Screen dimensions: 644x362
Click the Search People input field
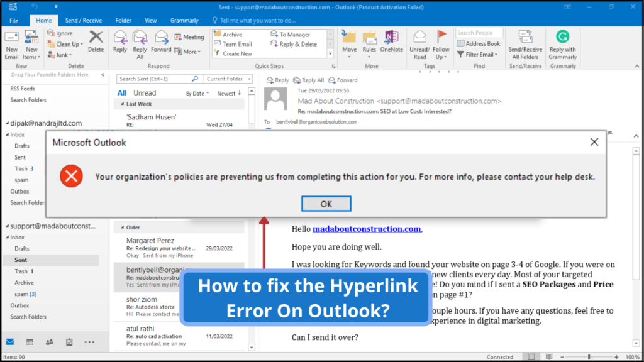(479, 33)
